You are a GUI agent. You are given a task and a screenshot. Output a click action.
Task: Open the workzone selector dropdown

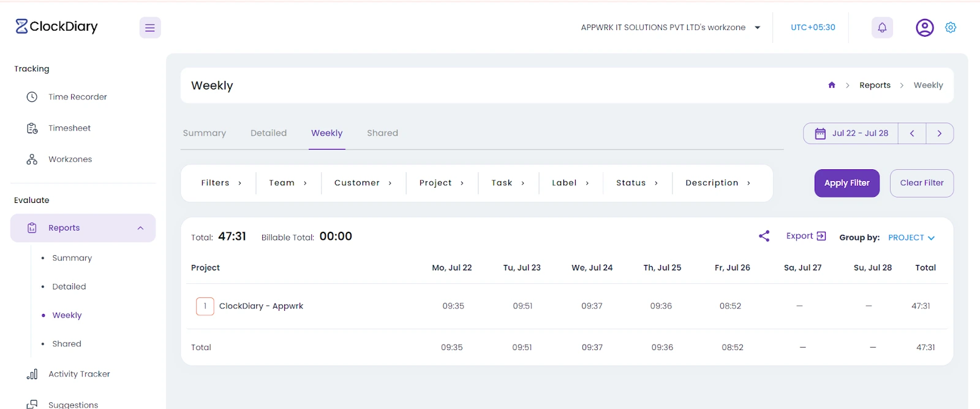tap(671, 28)
